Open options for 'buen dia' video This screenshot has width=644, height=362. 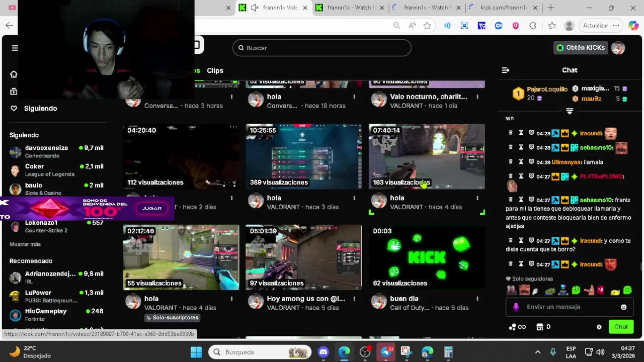[477, 299]
